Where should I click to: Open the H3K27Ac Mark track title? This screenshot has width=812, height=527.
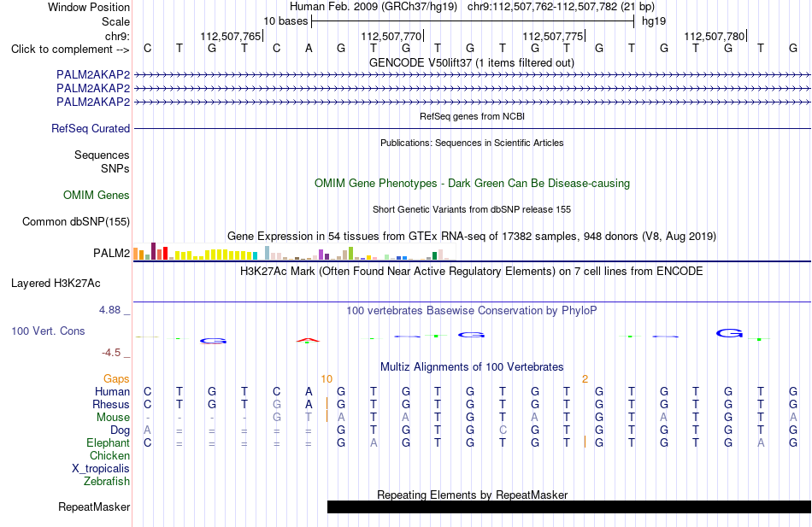tap(472, 272)
